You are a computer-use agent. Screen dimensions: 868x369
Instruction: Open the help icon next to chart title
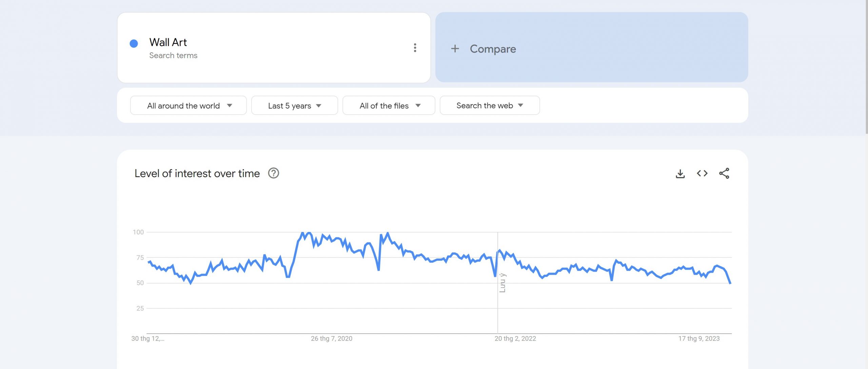point(273,173)
